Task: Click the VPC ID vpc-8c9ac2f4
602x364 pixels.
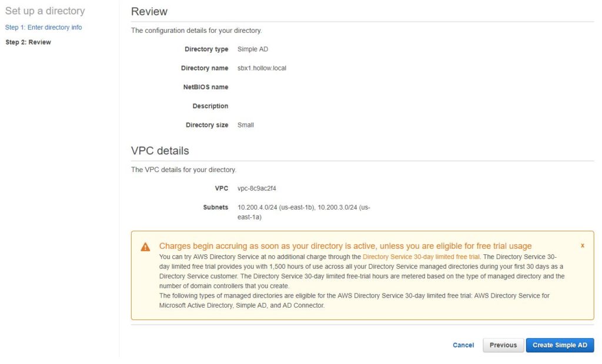Action: (257, 188)
